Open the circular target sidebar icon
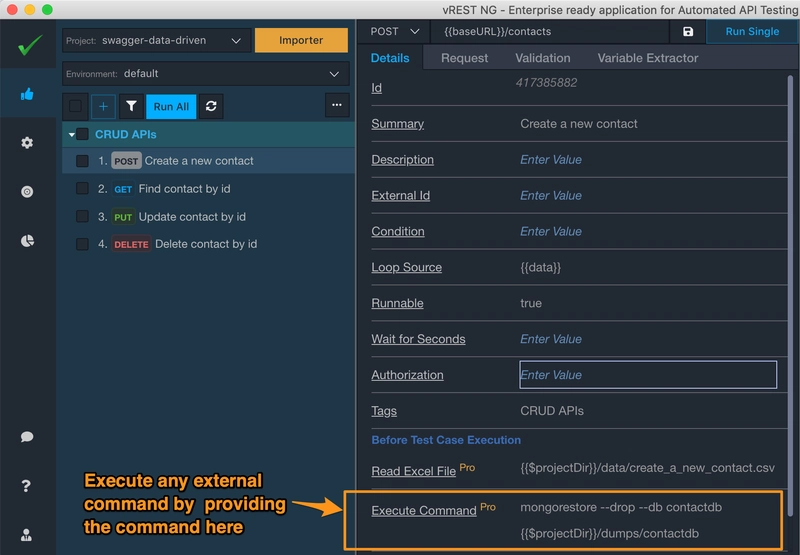Viewport: 800px width, 555px height. click(27, 192)
